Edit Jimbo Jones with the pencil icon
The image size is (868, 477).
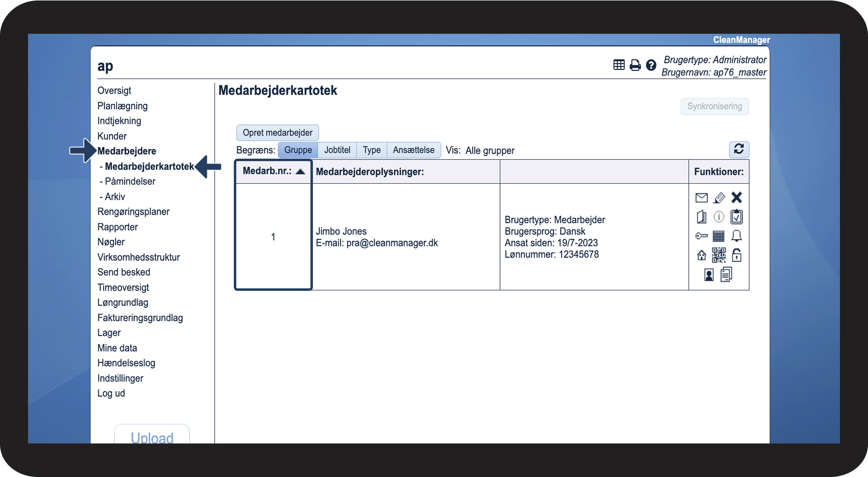click(x=719, y=197)
